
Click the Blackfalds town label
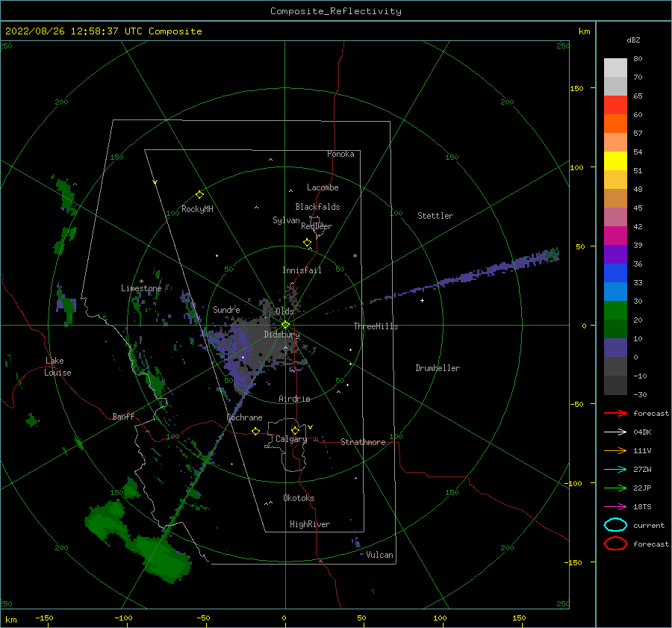pyautogui.click(x=317, y=207)
